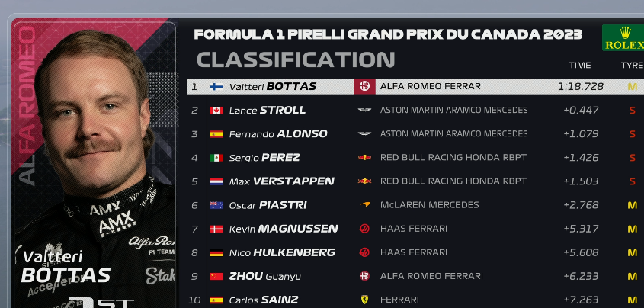The image size is (644, 308).
Task: Select Fernando Alonso's name
Action: tap(278, 134)
